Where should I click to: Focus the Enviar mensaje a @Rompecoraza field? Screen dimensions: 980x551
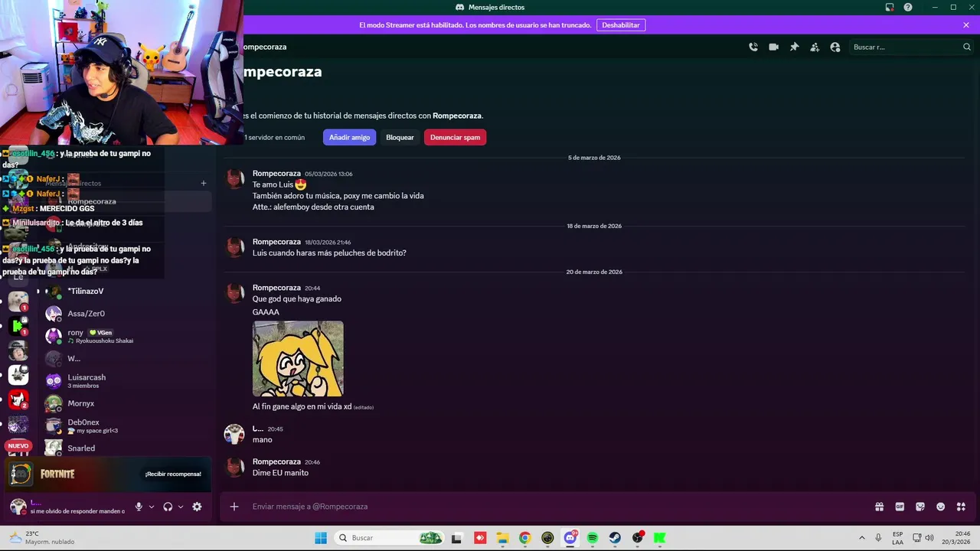(x=559, y=507)
